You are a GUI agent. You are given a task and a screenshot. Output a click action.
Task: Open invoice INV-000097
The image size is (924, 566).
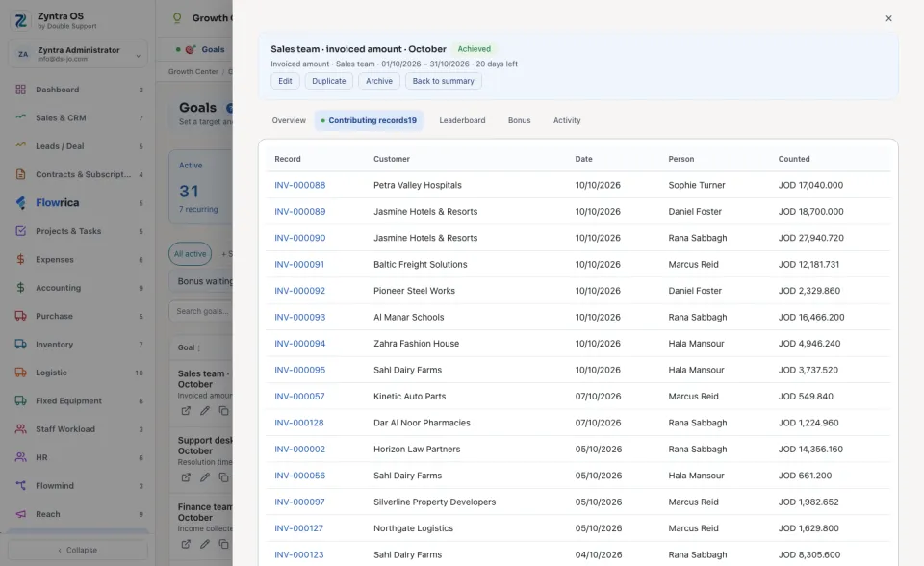pos(299,502)
